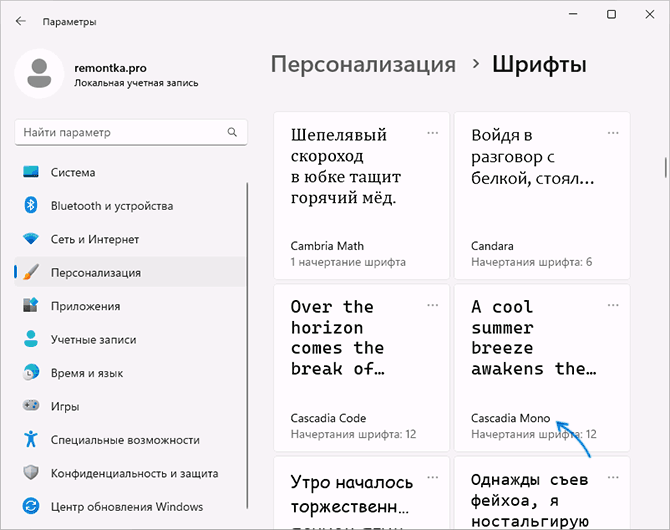Screen dimensions: 670x530
Task: Open the Система settings section
Action: (129, 172)
